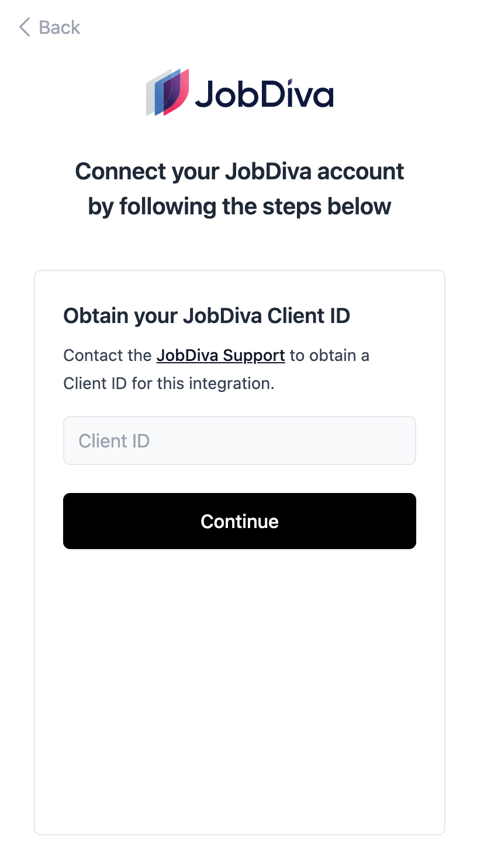Click the back chevron arrow icon
Viewport: 477px width, 868px height.
(x=25, y=27)
